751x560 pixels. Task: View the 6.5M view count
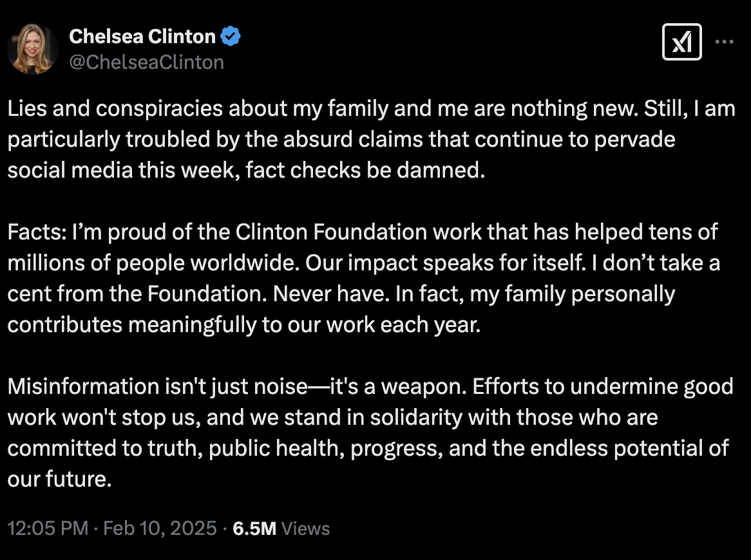click(254, 528)
